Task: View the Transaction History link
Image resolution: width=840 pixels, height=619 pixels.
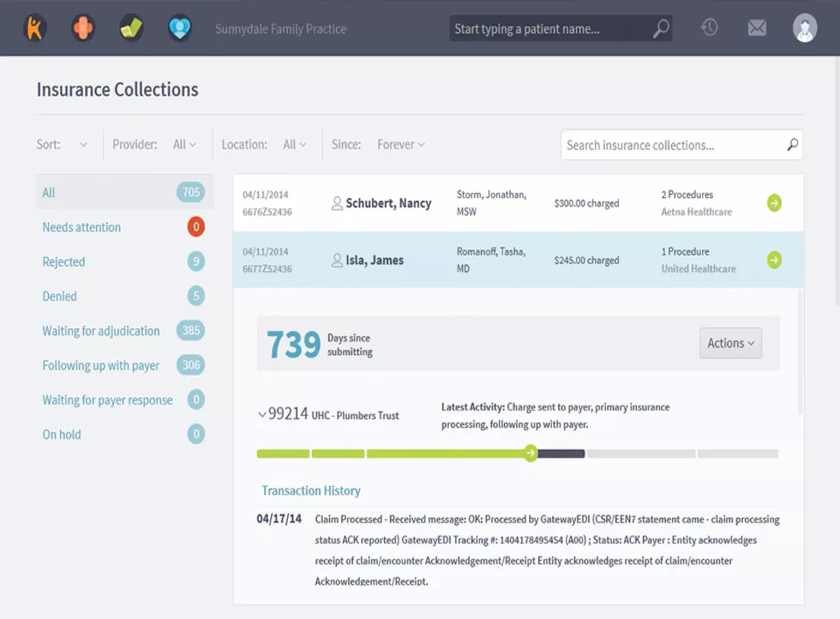Action: point(311,490)
